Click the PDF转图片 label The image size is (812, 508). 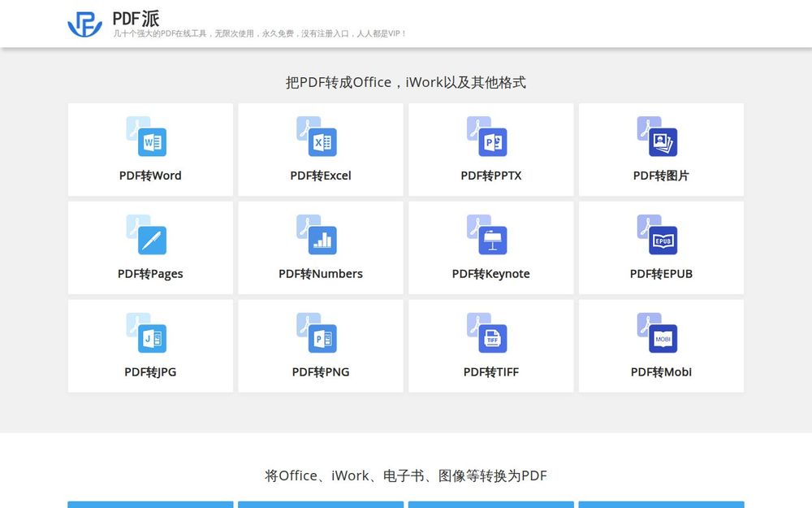[661, 176]
